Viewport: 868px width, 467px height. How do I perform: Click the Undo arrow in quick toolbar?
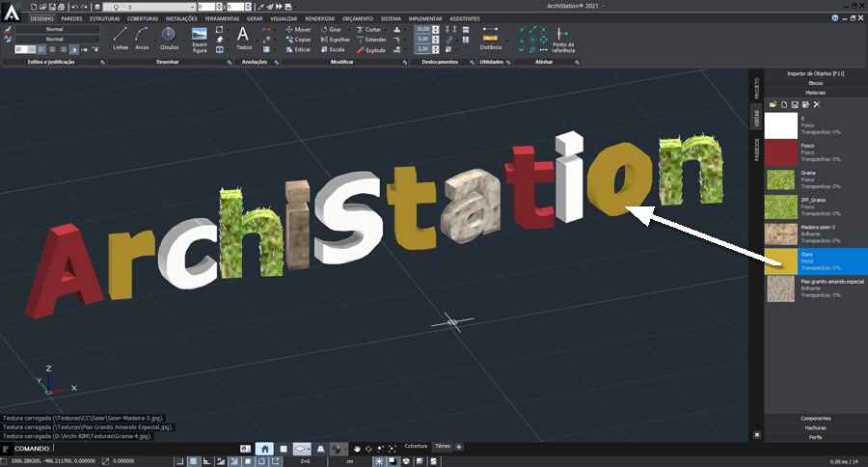pos(74,7)
